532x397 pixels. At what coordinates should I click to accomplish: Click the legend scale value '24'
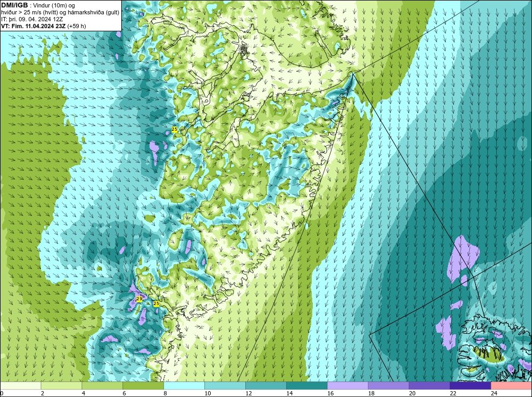pyautogui.click(x=494, y=393)
